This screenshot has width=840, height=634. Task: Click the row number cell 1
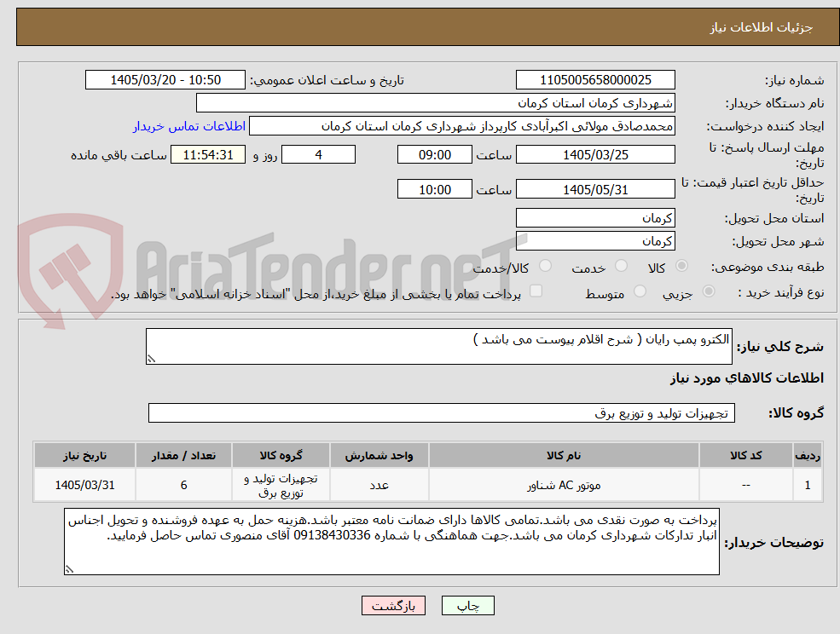click(x=808, y=485)
